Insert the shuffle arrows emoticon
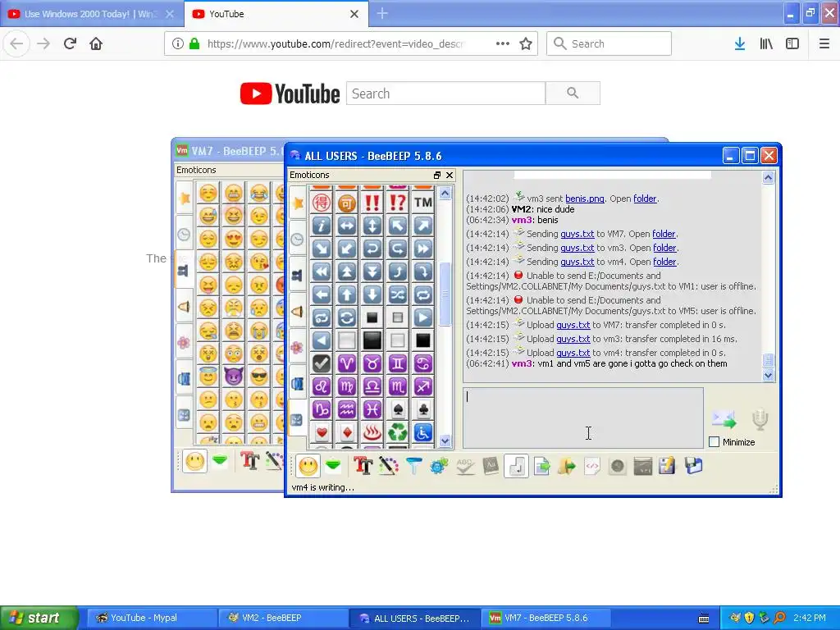 pos(398,294)
